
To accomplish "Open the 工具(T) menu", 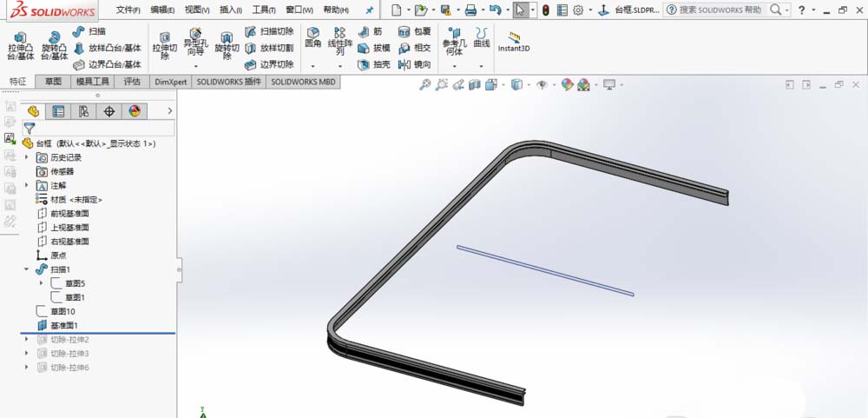I will (x=264, y=10).
